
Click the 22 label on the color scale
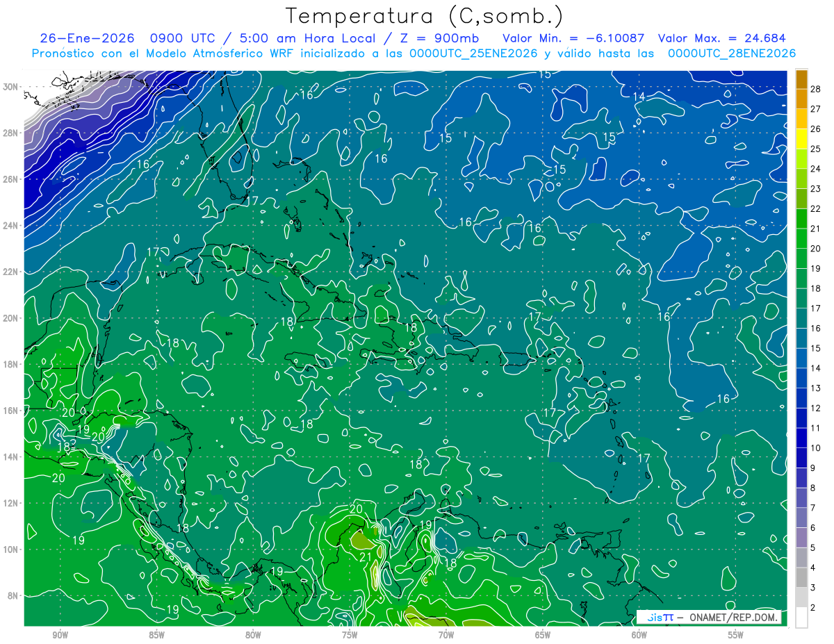815,208
